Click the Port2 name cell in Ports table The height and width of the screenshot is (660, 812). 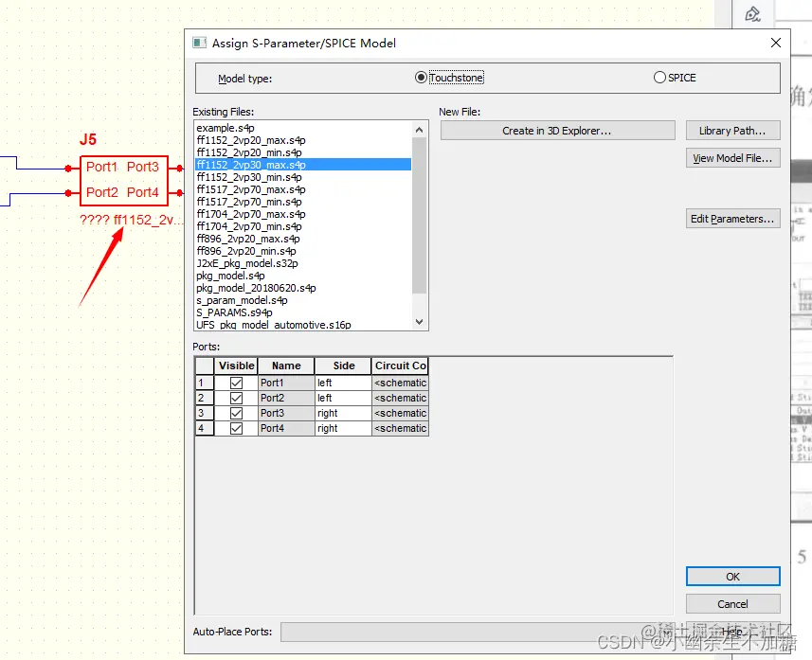(x=286, y=398)
